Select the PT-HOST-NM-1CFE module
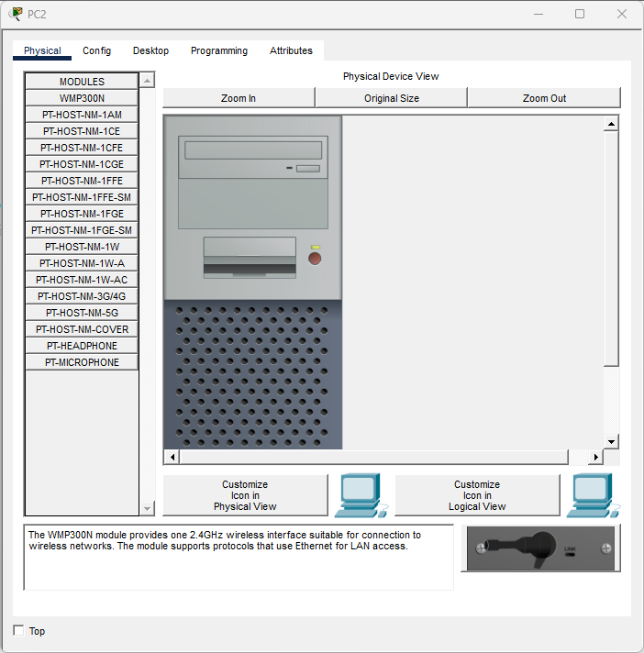This screenshot has width=644, height=653. (x=82, y=148)
